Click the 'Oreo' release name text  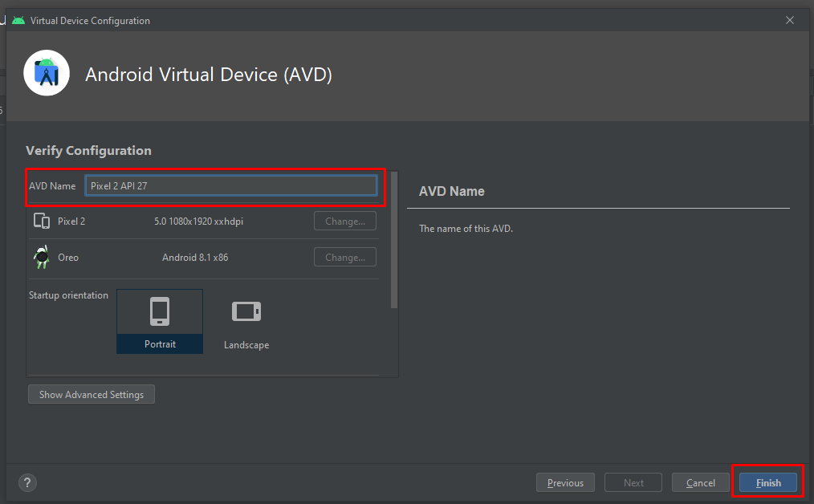[x=68, y=258]
